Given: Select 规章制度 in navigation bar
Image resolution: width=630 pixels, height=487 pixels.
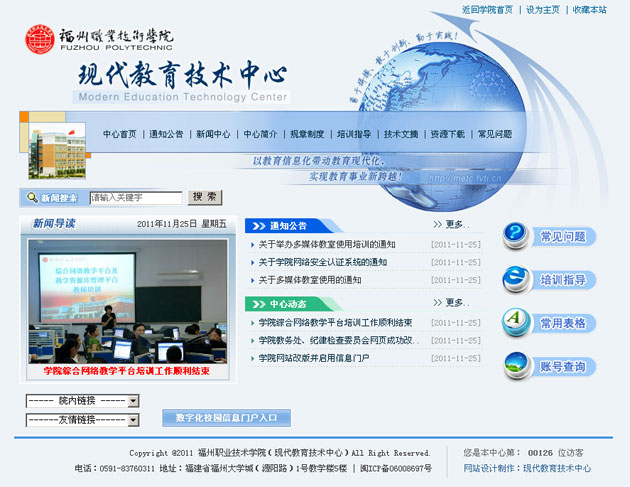Looking at the screenshot, I should pyautogui.click(x=307, y=134).
